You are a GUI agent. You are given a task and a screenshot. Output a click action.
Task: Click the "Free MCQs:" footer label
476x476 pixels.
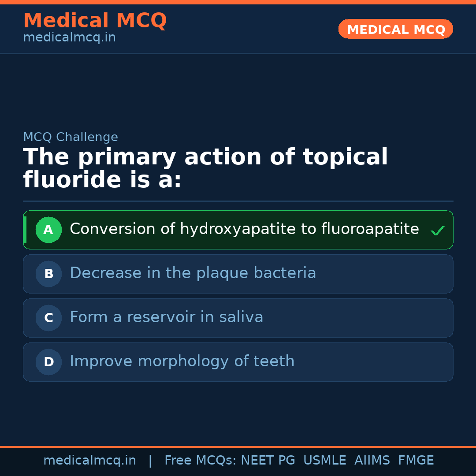[201, 461]
